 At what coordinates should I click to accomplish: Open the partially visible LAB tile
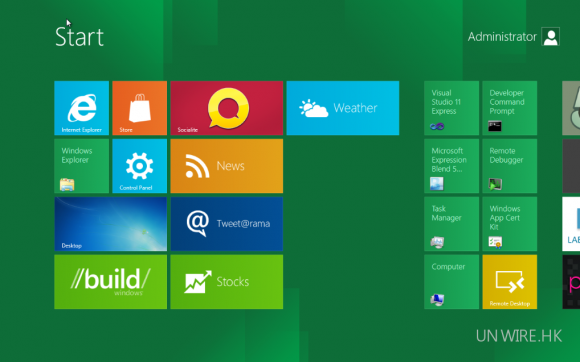click(571, 224)
